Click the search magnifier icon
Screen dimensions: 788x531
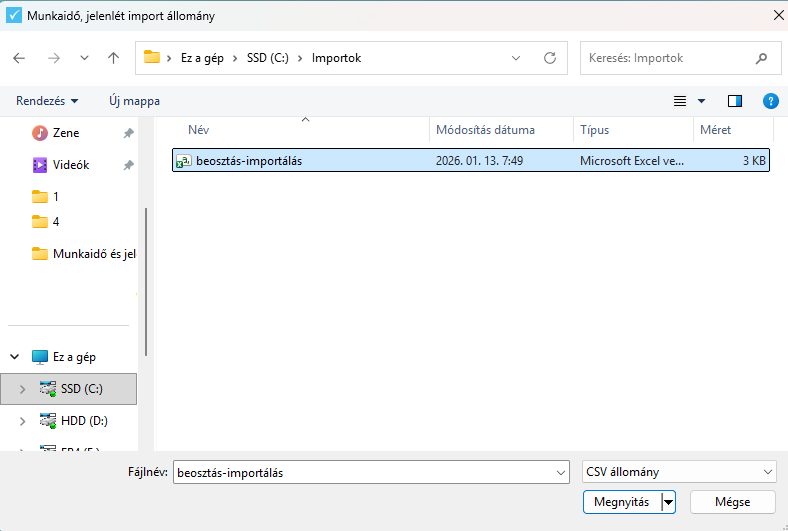click(x=762, y=58)
